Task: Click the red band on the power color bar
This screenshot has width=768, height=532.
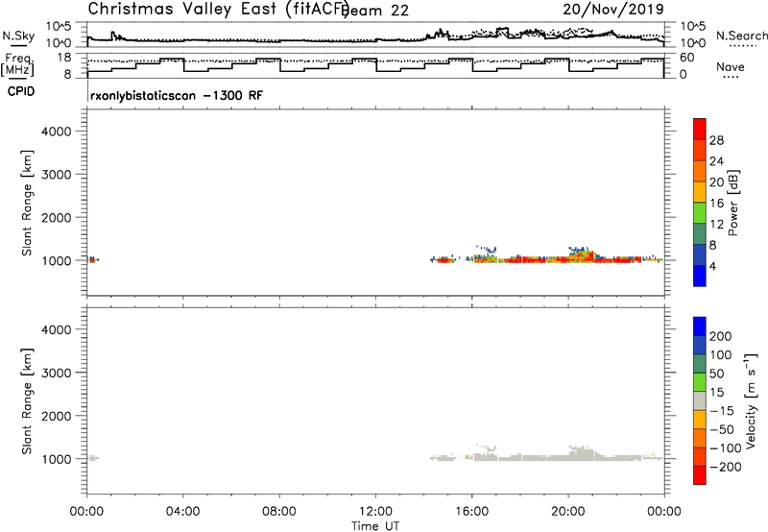Action: [700, 130]
